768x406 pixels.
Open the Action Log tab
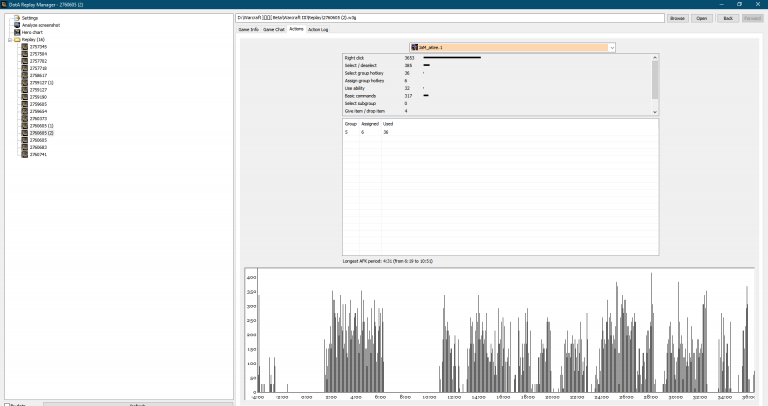tap(318, 30)
